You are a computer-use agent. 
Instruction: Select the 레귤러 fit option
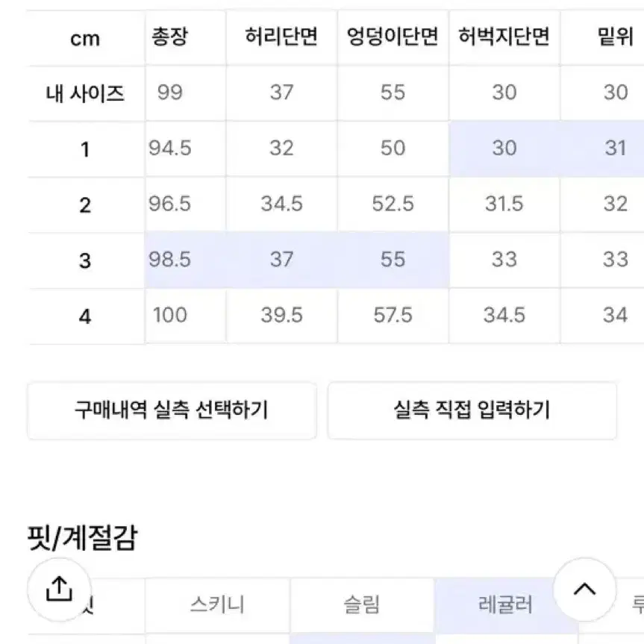tap(506, 605)
